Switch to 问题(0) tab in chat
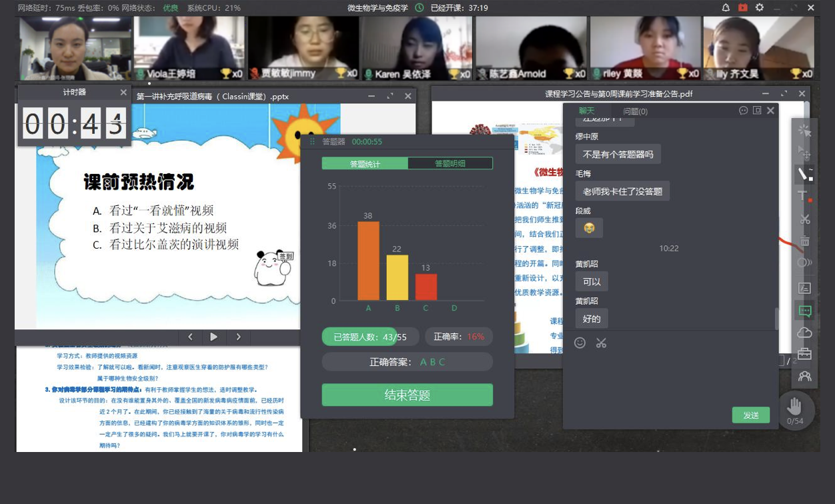The height and width of the screenshot is (504, 835). coord(635,111)
